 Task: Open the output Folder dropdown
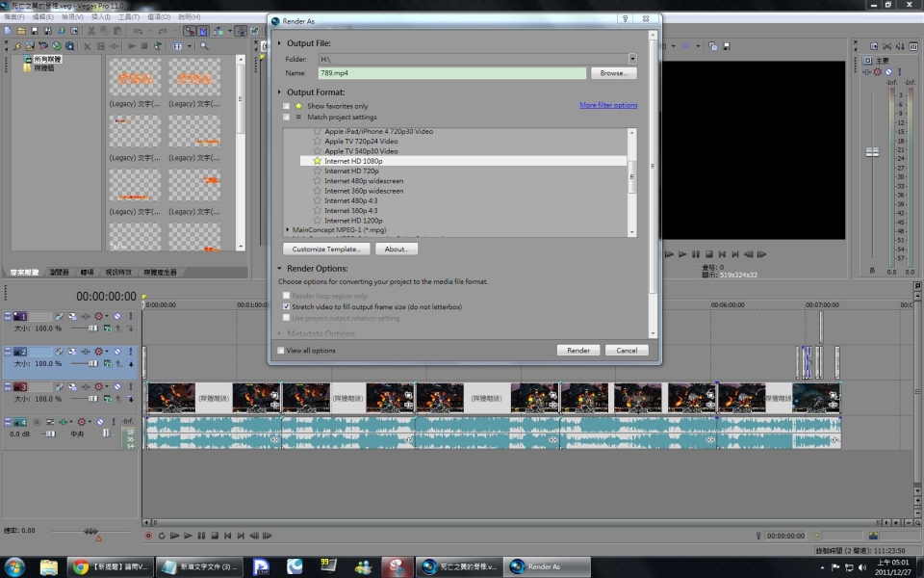[632, 59]
